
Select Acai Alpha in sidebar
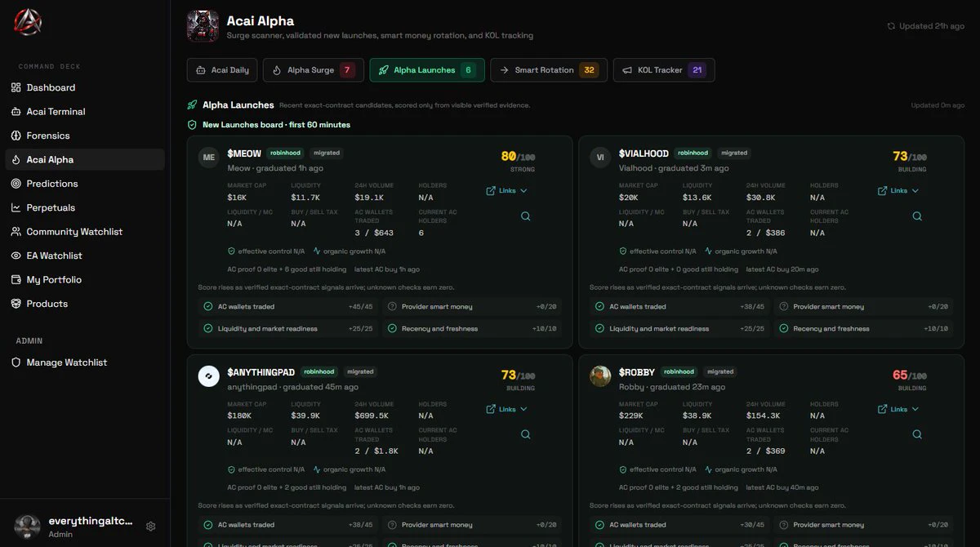[x=85, y=159]
